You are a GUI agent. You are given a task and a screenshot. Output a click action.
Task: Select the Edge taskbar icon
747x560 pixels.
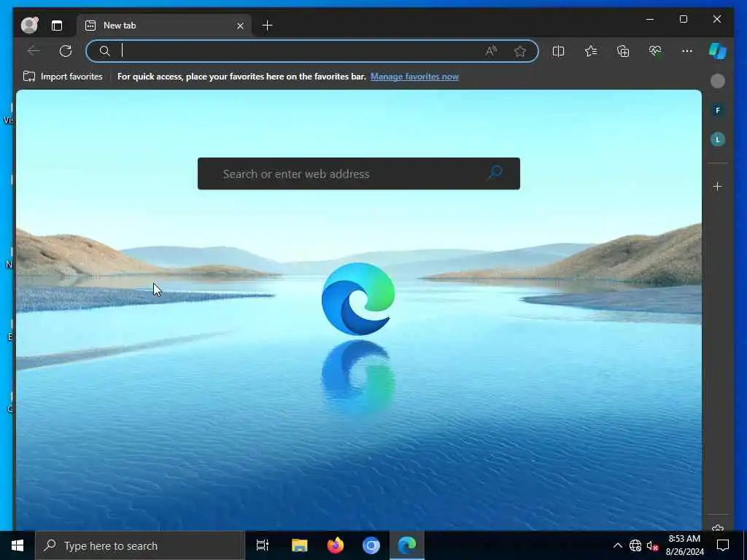click(407, 545)
